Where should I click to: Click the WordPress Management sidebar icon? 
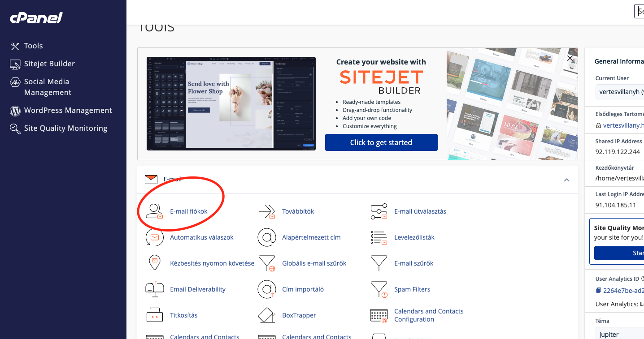pyautogui.click(x=15, y=111)
